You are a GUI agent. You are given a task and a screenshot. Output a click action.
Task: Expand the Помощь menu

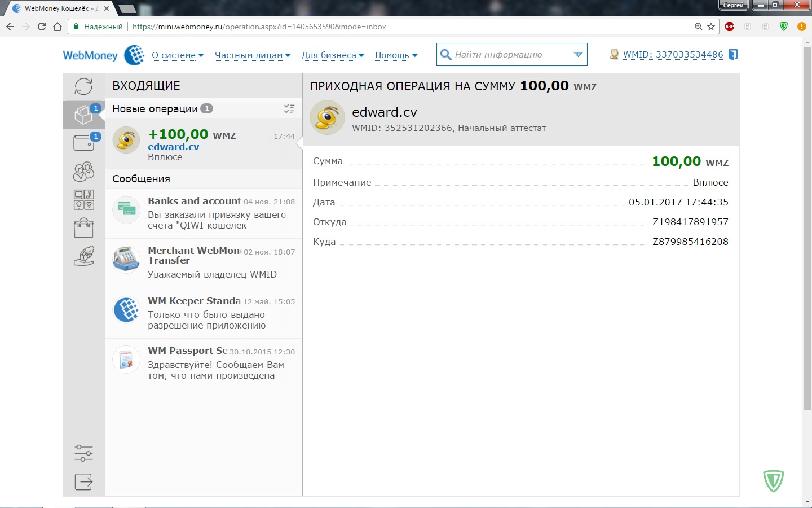click(396, 55)
